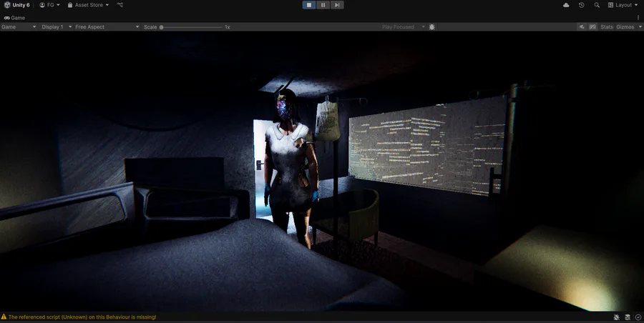
Task: Click the FG account avatar icon
Action: click(42, 5)
